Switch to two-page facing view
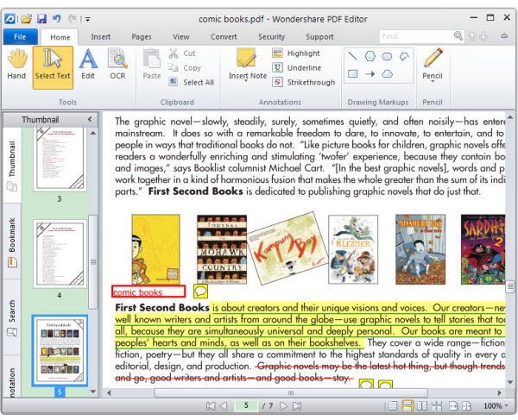 [x=422, y=406]
